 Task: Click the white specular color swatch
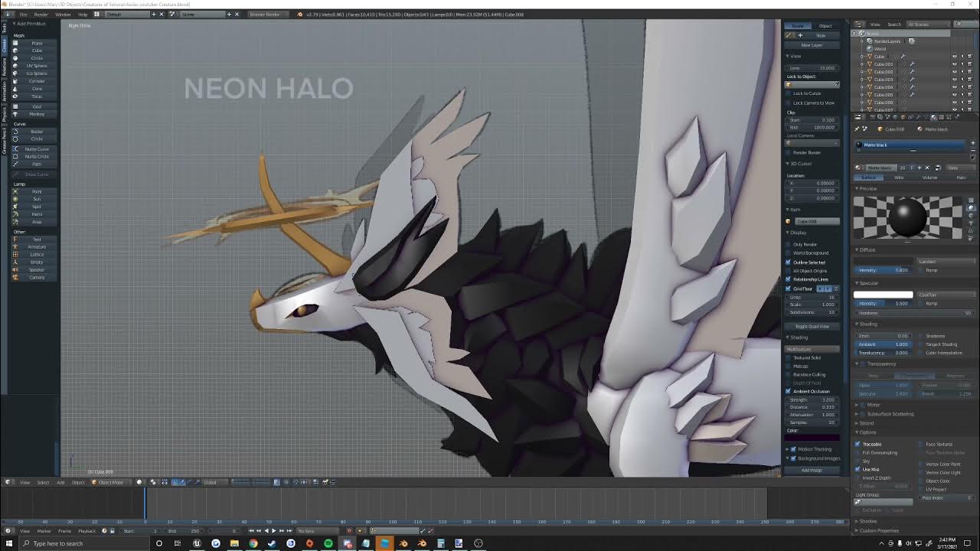pyautogui.click(x=884, y=295)
